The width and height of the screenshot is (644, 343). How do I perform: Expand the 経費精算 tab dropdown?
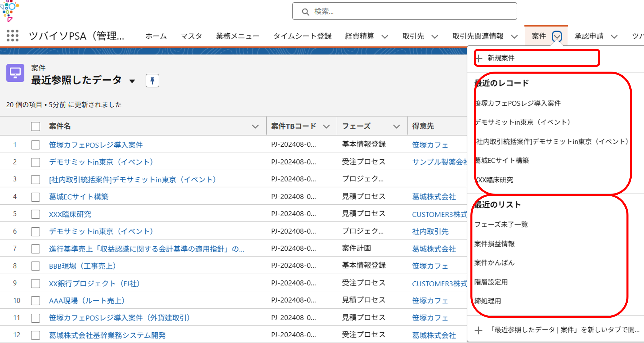click(385, 37)
